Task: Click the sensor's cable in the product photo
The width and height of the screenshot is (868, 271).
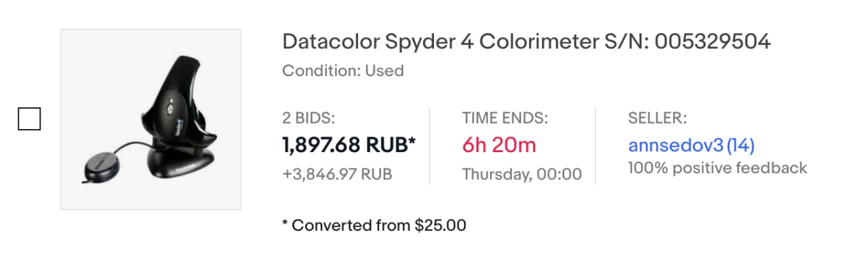Action: click(x=133, y=145)
